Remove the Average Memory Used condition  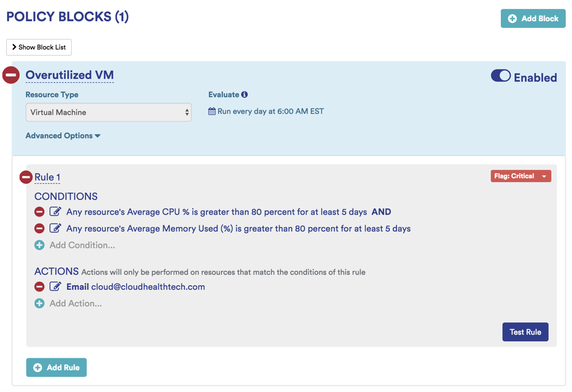[x=39, y=228]
